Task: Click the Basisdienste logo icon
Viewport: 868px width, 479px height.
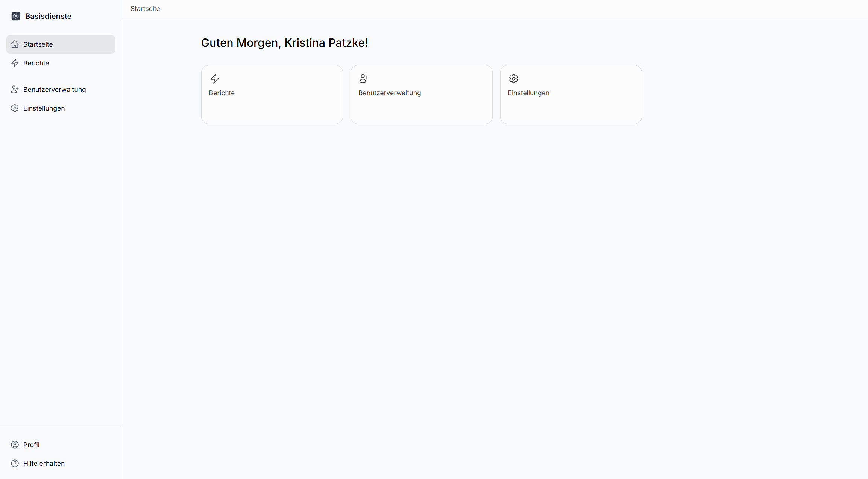Action: coord(15,16)
